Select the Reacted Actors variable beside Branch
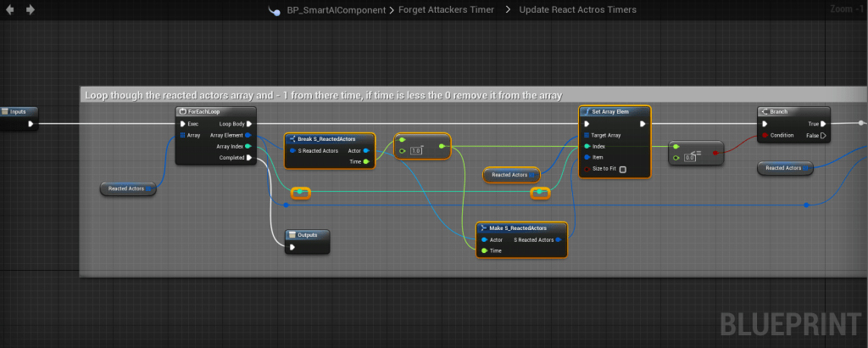This screenshot has height=348, width=868. 785,168
